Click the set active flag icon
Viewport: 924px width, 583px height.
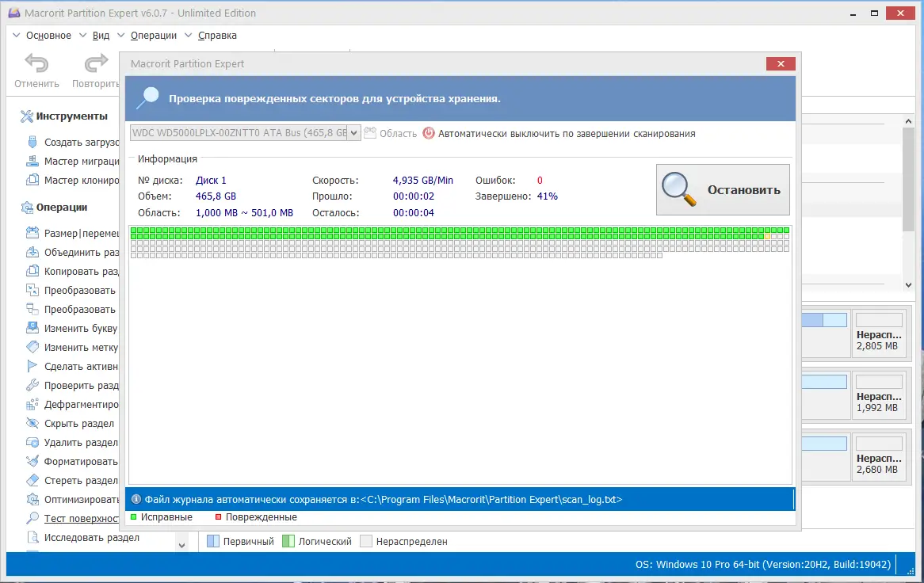(32, 366)
